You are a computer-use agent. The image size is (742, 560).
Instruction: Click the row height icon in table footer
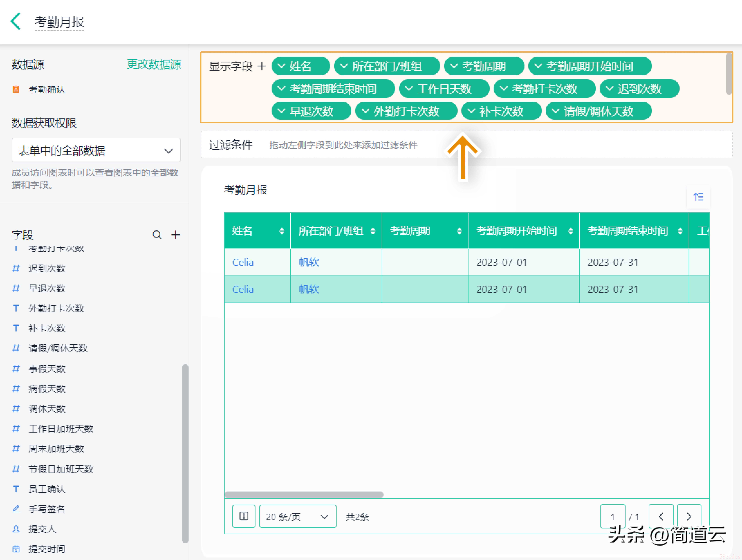click(x=244, y=516)
